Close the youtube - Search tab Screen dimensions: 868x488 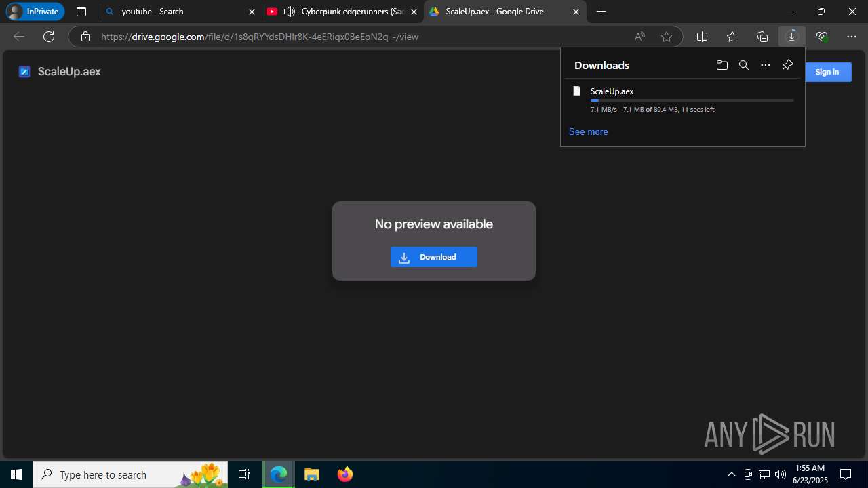click(252, 12)
